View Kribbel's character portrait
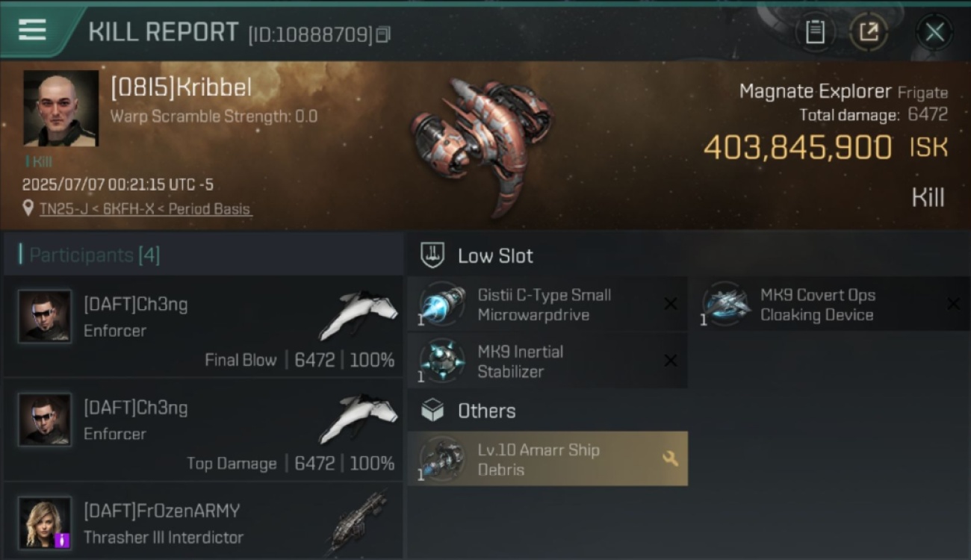 click(61, 108)
